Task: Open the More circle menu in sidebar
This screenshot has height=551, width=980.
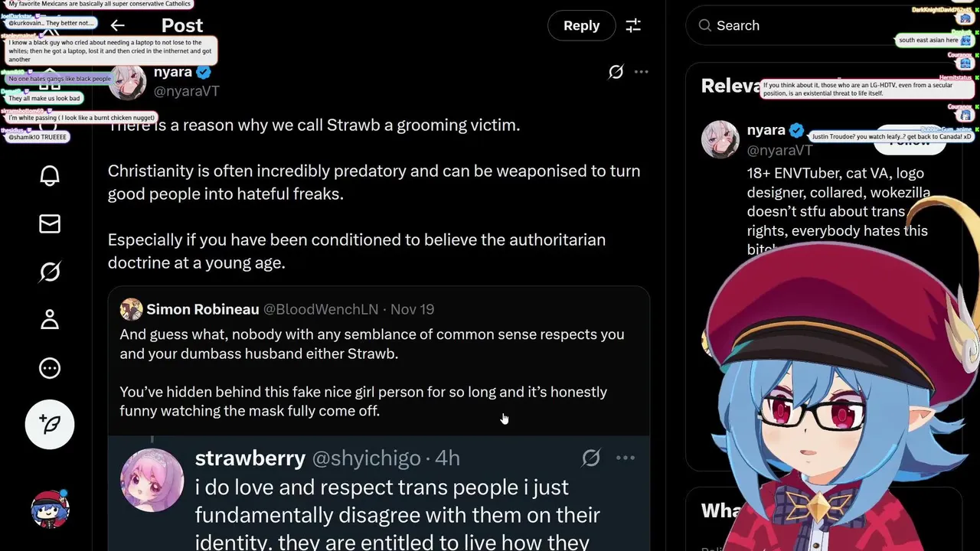Action: click(50, 368)
